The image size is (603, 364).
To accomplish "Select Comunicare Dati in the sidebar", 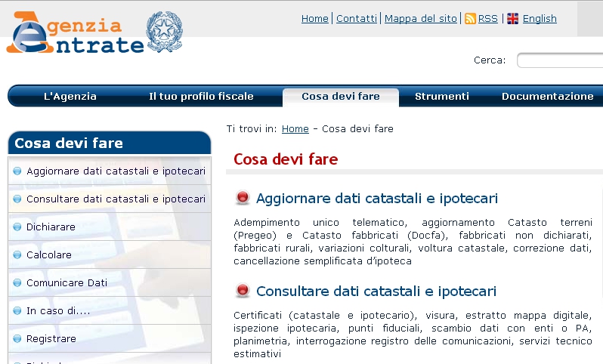I will pos(66,283).
